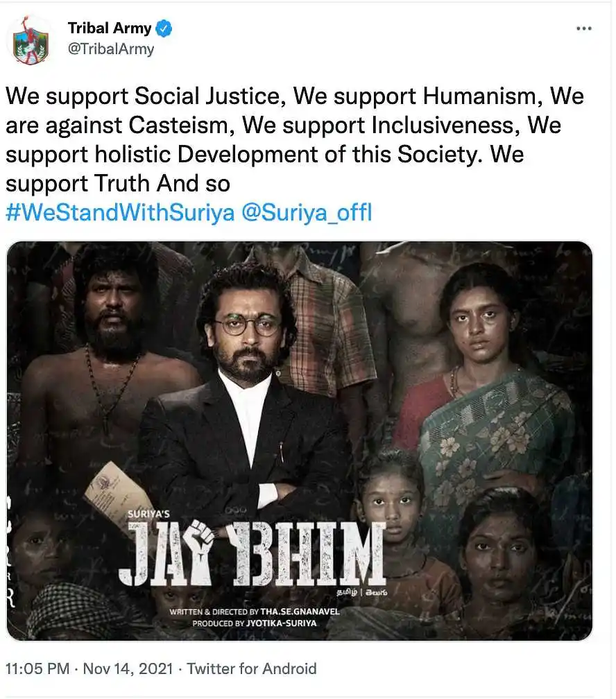Open the @Suriya_offl mention

307,212
